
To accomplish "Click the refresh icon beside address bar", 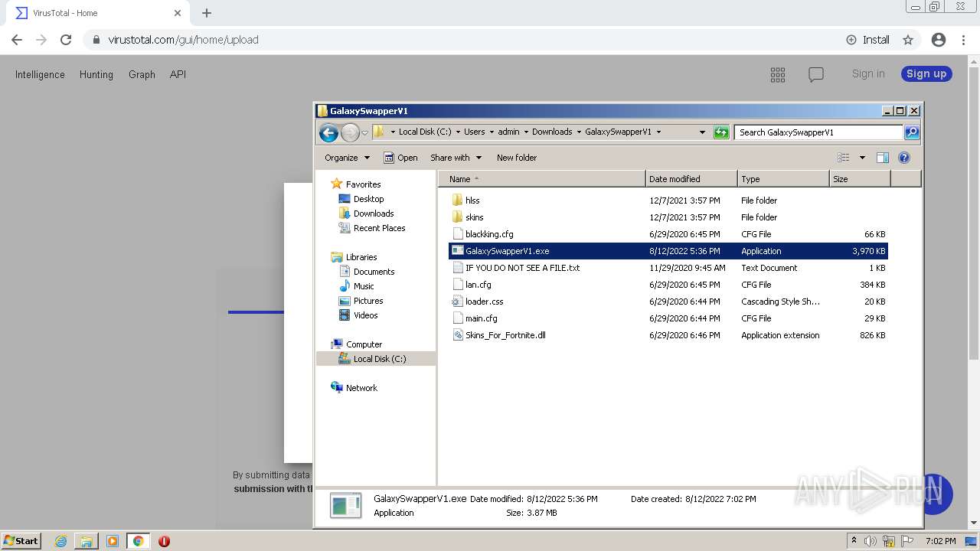I will (x=721, y=132).
